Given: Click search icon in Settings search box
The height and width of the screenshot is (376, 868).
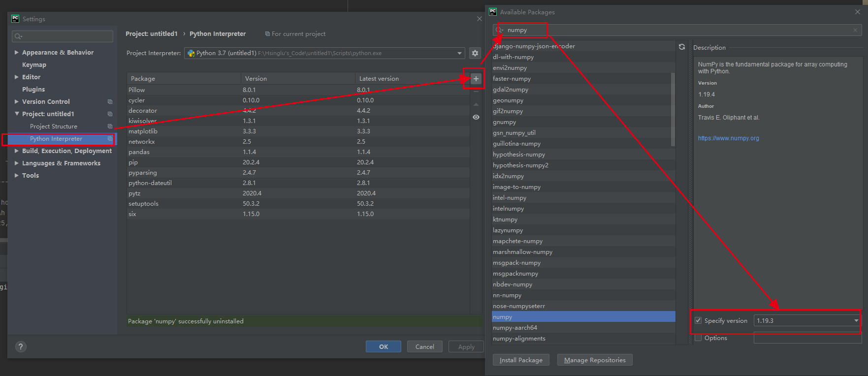Looking at the screenshot, I should (18, 36).
